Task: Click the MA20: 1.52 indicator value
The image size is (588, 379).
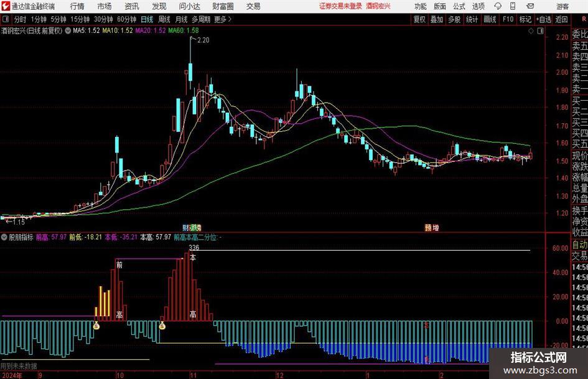Action: tap(151, 30)
